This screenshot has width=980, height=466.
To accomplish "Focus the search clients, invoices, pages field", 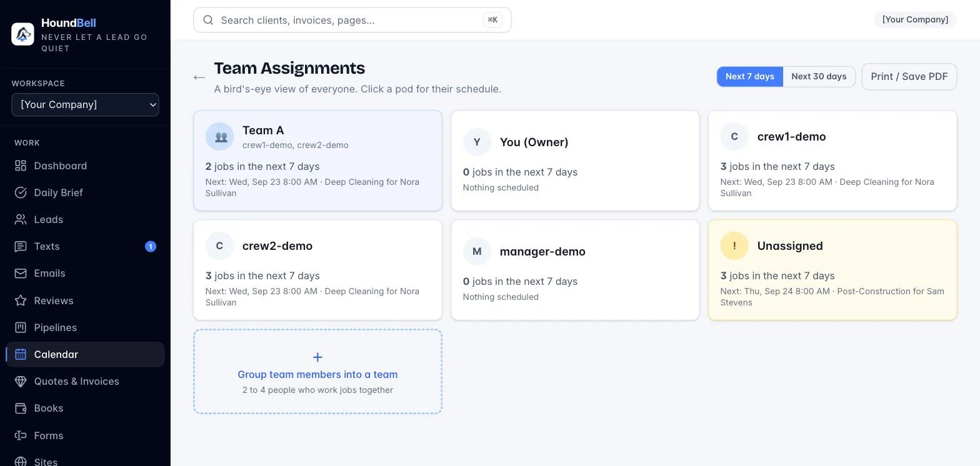I will 352,20.
